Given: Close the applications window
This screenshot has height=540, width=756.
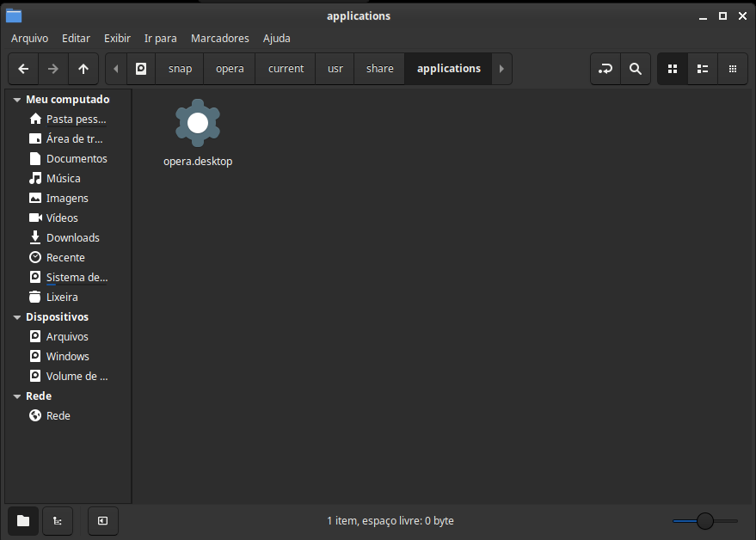Looking at the screenshot, I should point(742,16).
